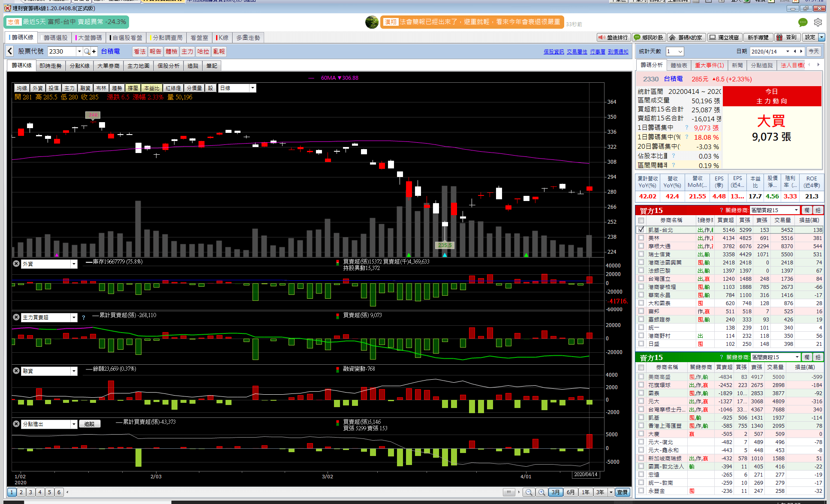The width and height of the screenshot is (830, 504).
Task: Open the settings gear at top right
Action: pos(818,22)
